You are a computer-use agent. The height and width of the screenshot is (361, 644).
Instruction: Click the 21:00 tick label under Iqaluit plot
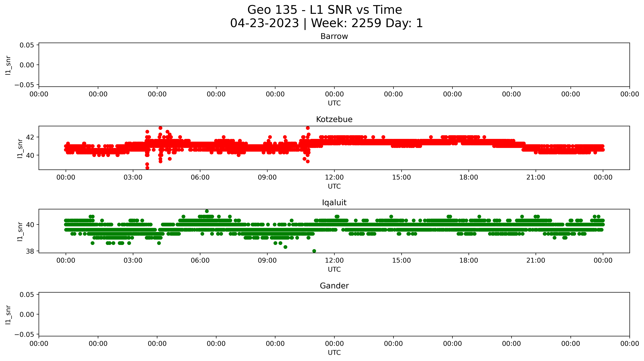click(x=536, y=261)
